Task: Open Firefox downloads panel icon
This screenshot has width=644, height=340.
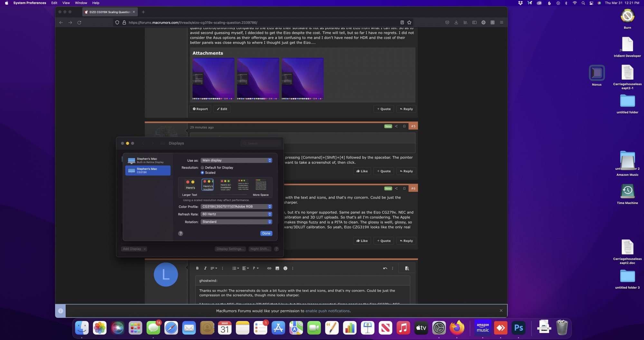Action: (456, 23)
